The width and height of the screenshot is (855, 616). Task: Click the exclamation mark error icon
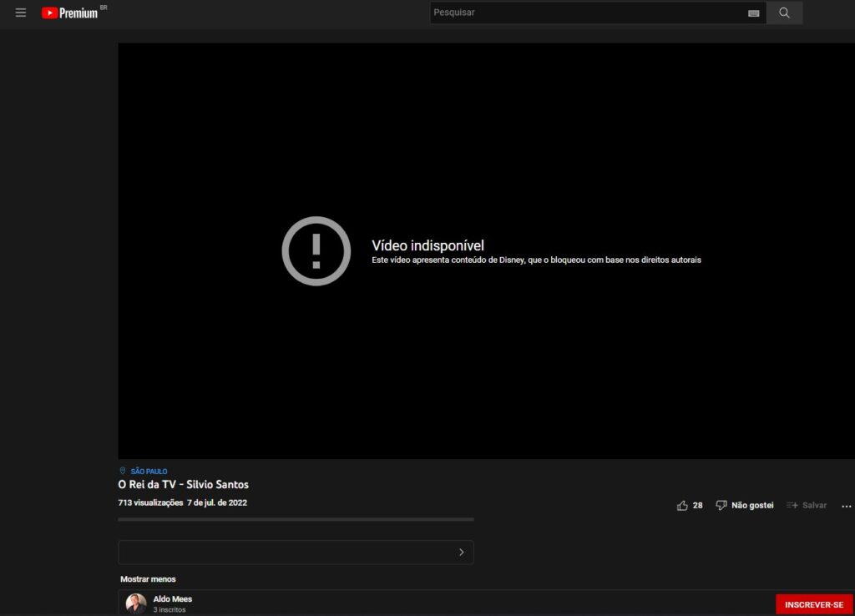pos(316,250)
